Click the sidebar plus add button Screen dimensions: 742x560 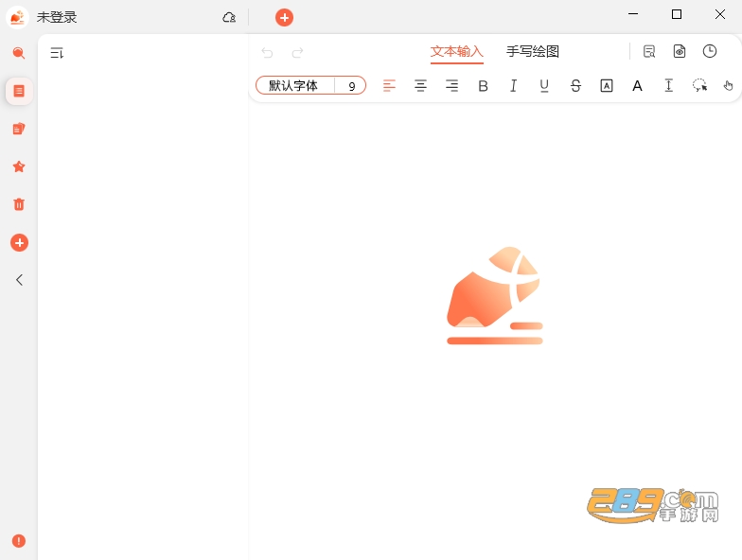point(19,242)
